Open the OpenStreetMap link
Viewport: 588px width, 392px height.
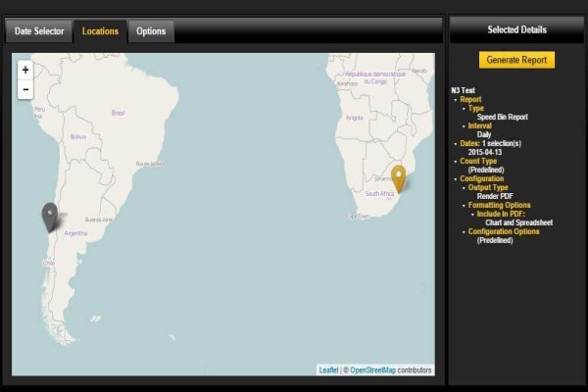click(x=372, y=370)
